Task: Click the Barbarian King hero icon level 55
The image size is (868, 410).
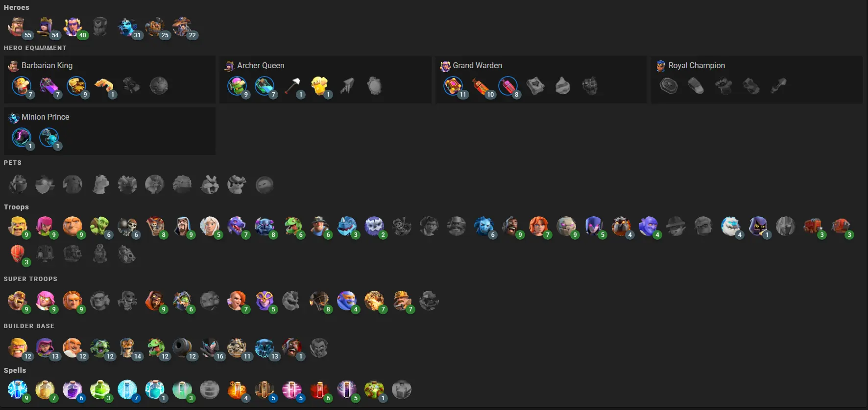Action: coord(18,27)
